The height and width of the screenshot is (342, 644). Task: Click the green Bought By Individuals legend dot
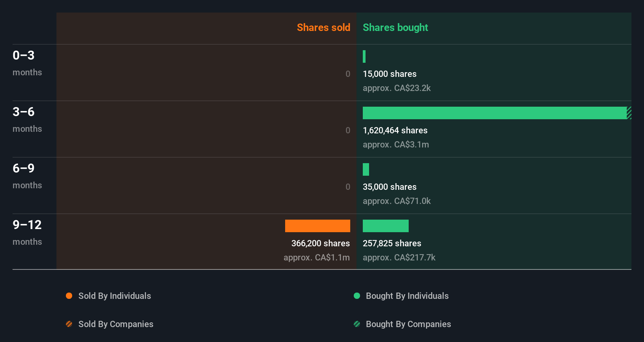(x=357, y=296)
